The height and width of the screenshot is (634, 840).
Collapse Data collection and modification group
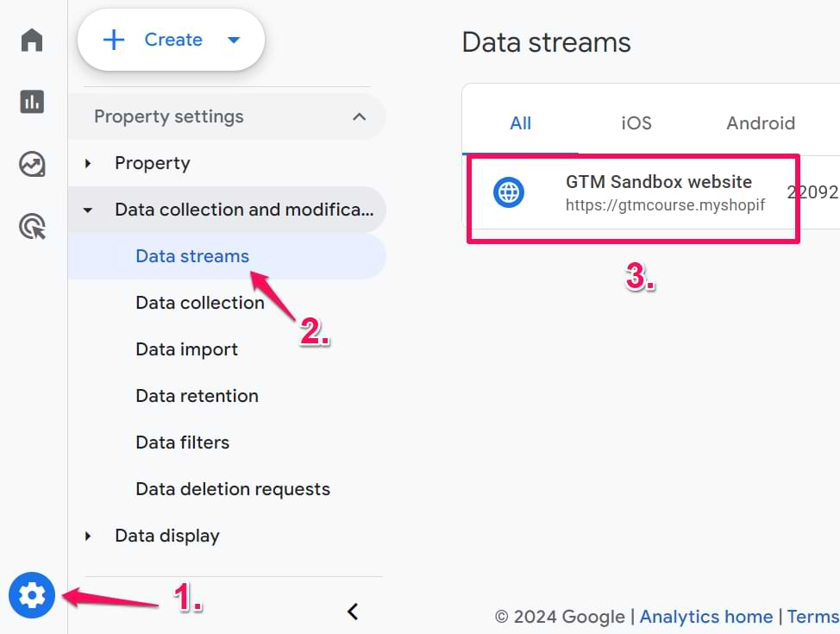point(88,210)
